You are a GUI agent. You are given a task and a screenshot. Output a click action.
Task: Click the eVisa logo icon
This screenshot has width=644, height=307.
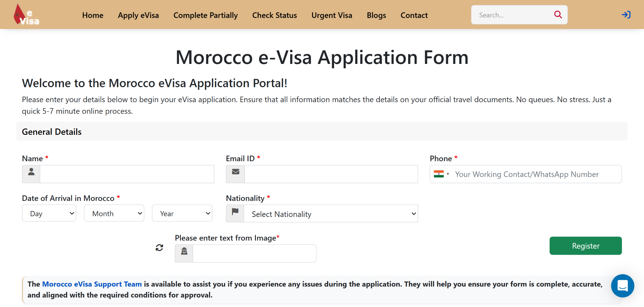[26, 15]
